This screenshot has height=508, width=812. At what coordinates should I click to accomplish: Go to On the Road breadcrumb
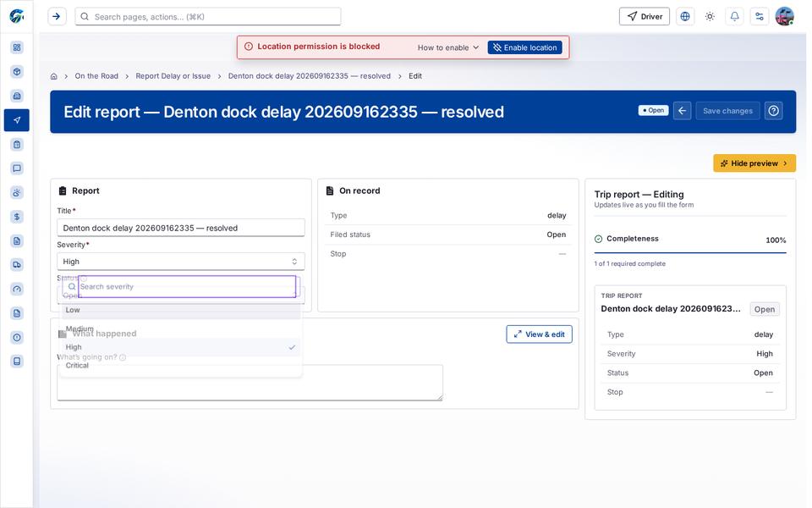point(96,76)
